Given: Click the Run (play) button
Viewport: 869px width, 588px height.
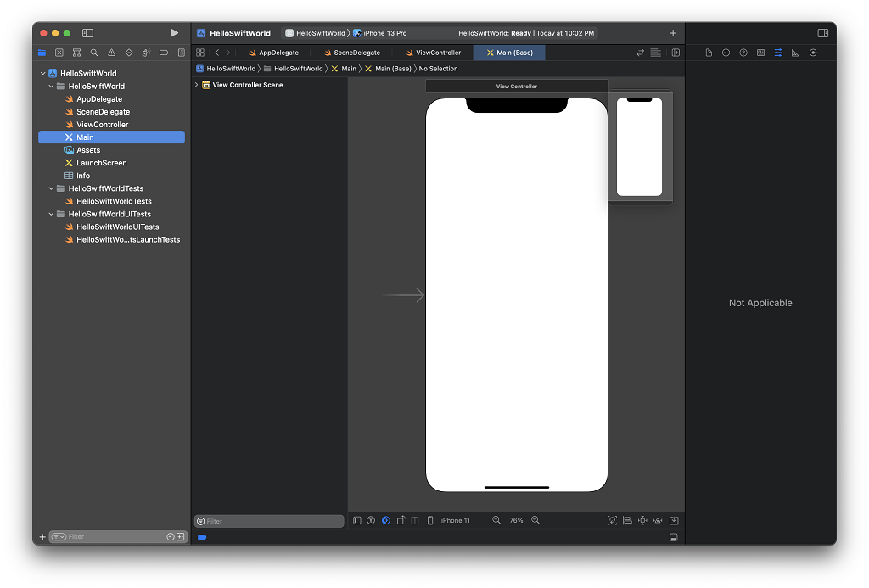Looking at the screenshot, I should pyautogui.click(x=174, y=33).
